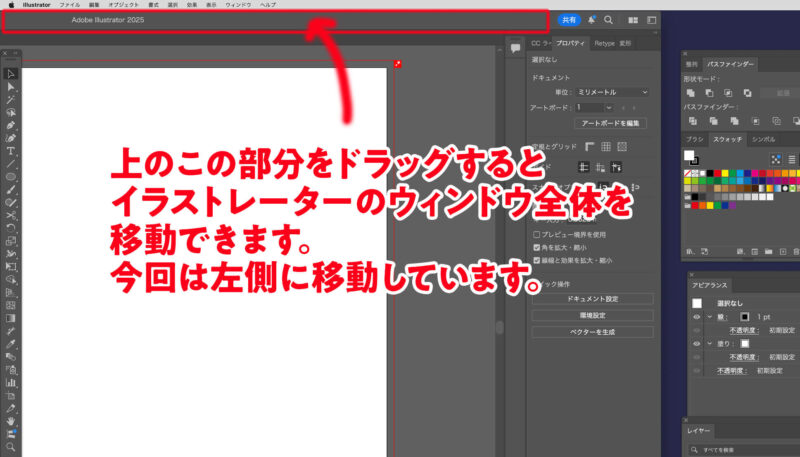Pick the Eyedropper tool
Viewport: 800px width, 457px height.
[10, 344]
